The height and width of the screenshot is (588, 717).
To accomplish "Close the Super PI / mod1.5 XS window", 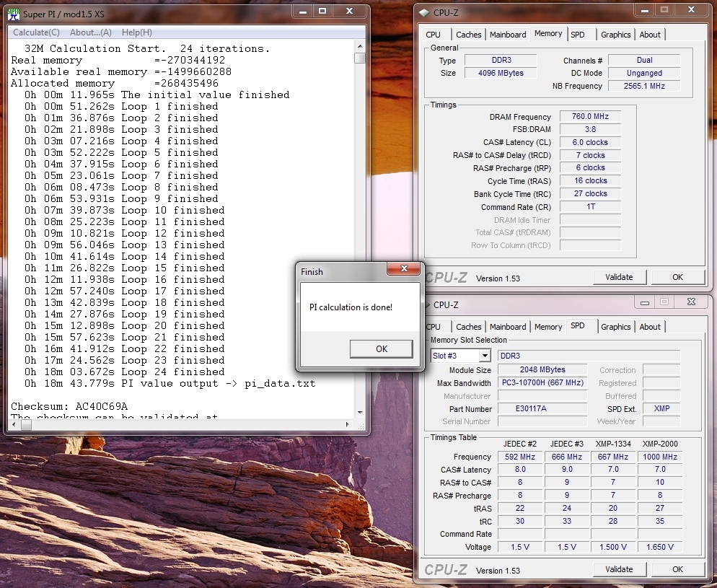I will click(348, 11).
